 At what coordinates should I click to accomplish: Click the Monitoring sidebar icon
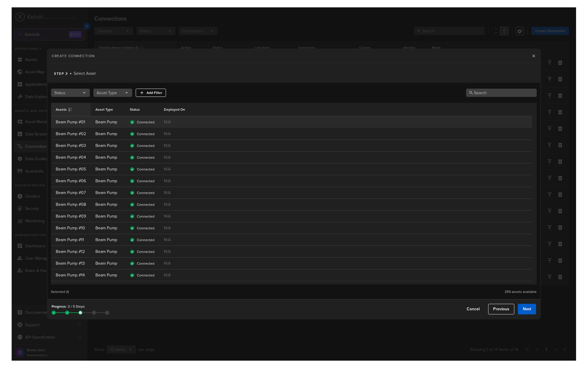coord(20,221)
